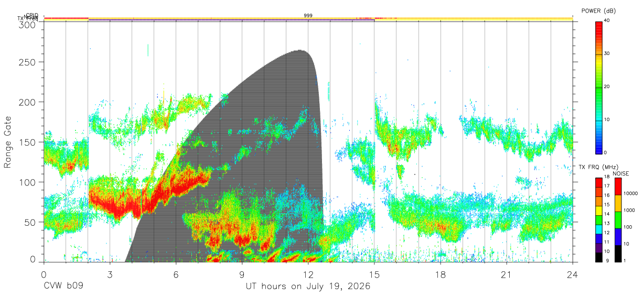The width and height of the screenshot is (644, 297).
Task: Click the 999 CPID label above plot
Action: (308, 16)
